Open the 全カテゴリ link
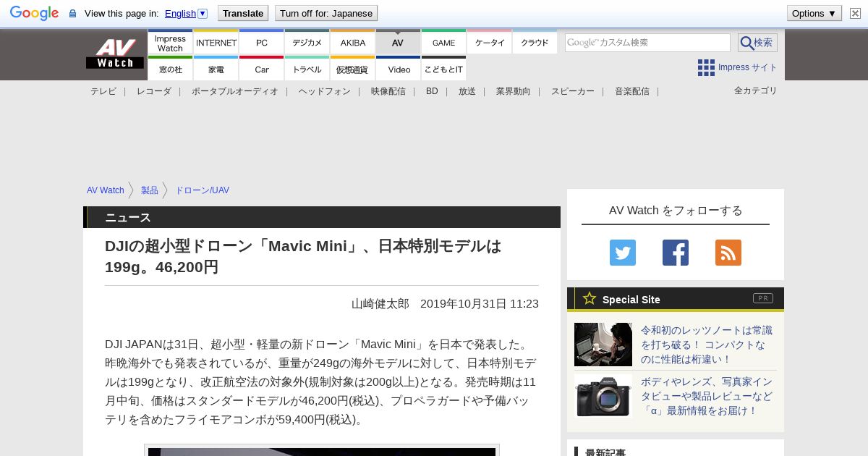This screenshot has width=868, height=456. pyautogui.click(x=756, y=90)
